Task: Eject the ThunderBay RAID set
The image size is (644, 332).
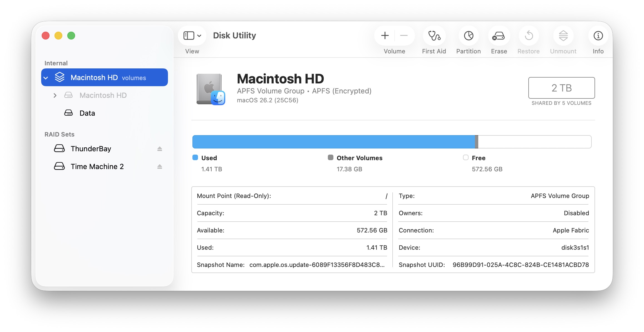Action: pyautogui.click(x=160, y=149)
